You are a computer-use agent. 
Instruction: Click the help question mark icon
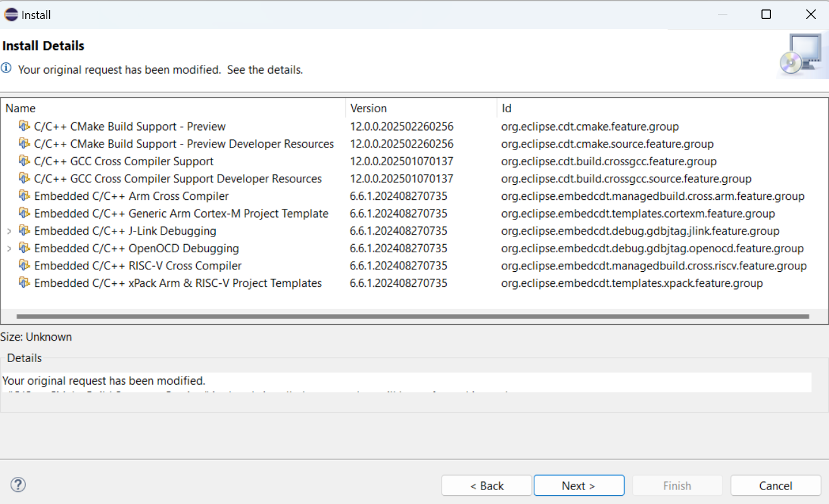click(x=18, y=484)
